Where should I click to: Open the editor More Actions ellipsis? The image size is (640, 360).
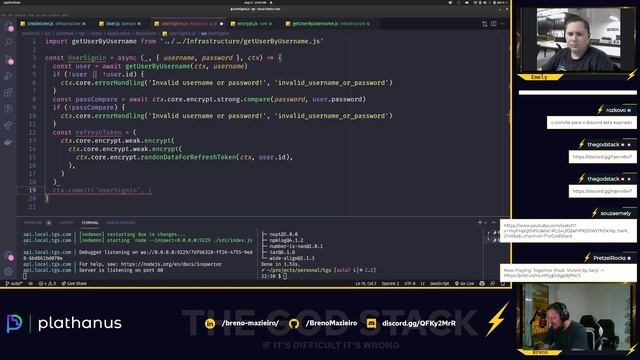[503, 24]
